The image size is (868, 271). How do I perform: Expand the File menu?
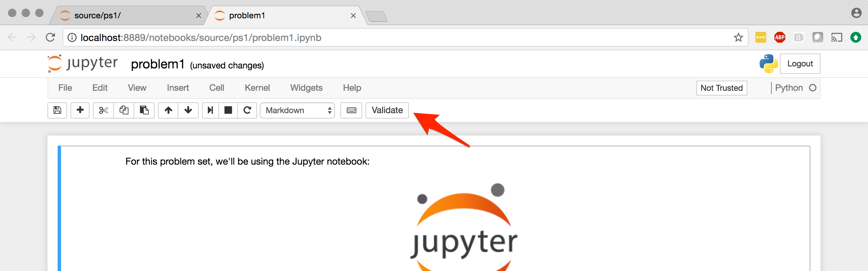pos(65,88)
